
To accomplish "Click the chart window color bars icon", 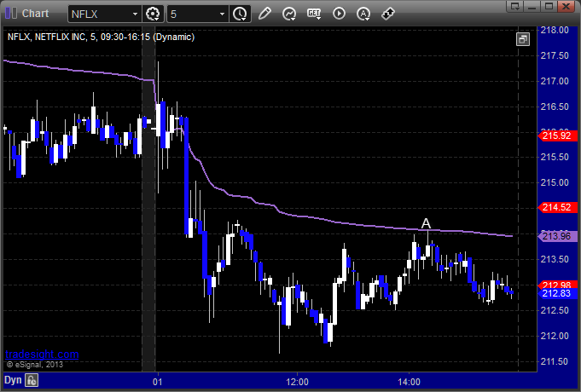I will (11, 14).
